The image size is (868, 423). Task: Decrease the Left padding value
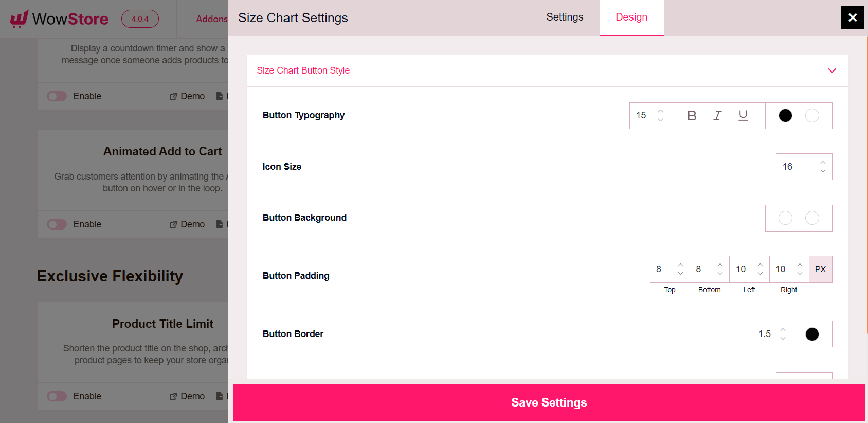coord(760,273)
